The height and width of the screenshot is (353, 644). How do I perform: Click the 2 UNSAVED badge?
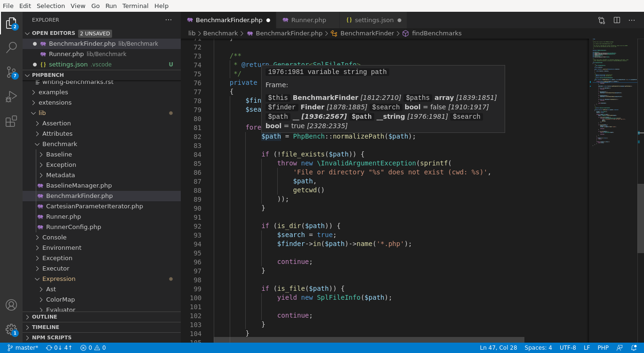tap(95, 33)
